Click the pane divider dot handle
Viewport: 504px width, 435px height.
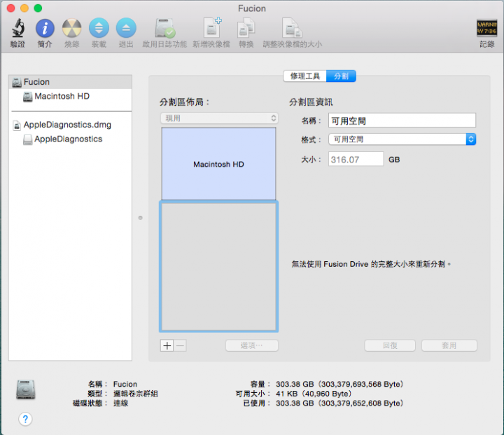click(141, 218)
